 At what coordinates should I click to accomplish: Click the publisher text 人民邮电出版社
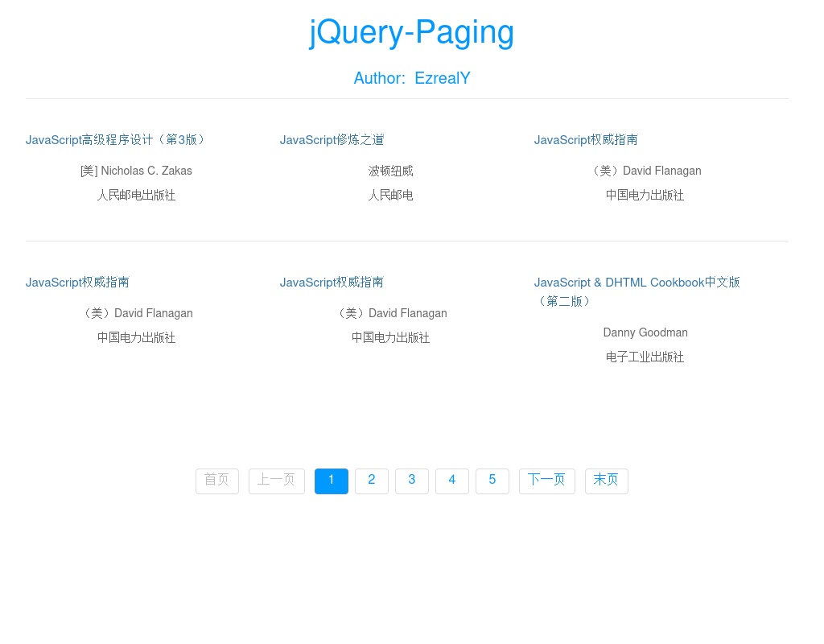[x=136, y=195]
